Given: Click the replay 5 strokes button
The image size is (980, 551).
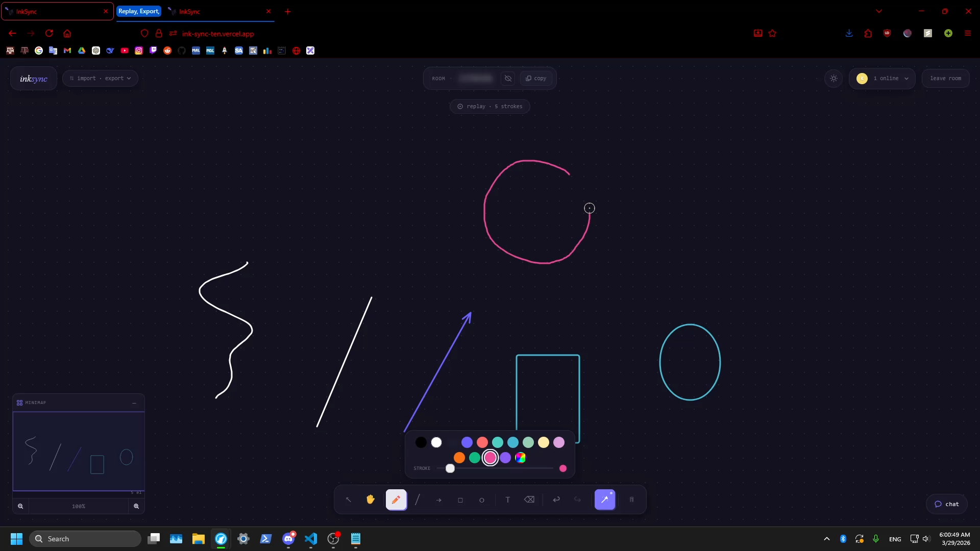Looking at the screenshot, I should click(489, 107).
